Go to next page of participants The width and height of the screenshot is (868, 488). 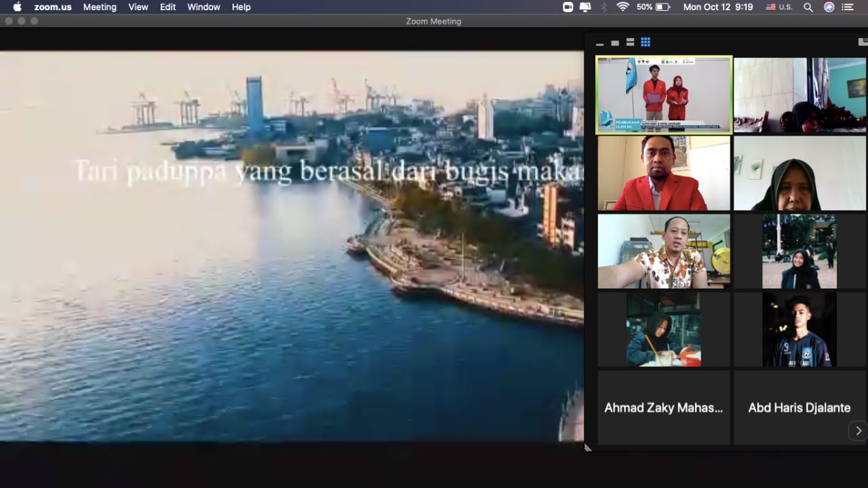click(858, 431)
